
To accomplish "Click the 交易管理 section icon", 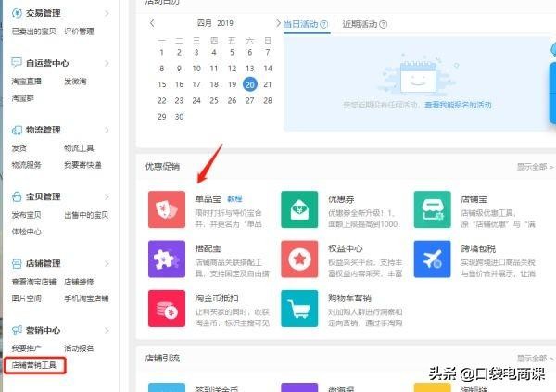I will (x=17, y=13).
